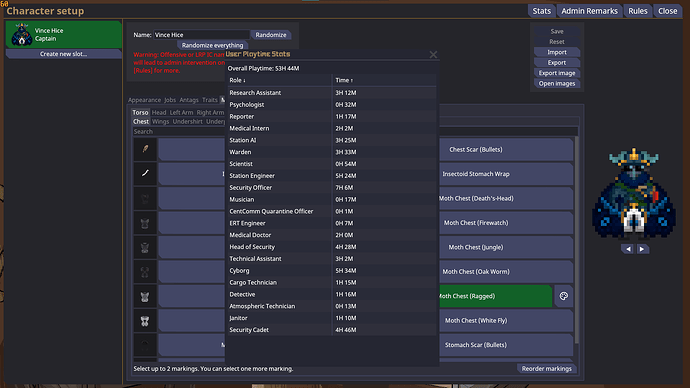Click Overall Playtime: 53H 44M text
The height and width of the screenshot is (388, 690).
[x=263, y=68]
